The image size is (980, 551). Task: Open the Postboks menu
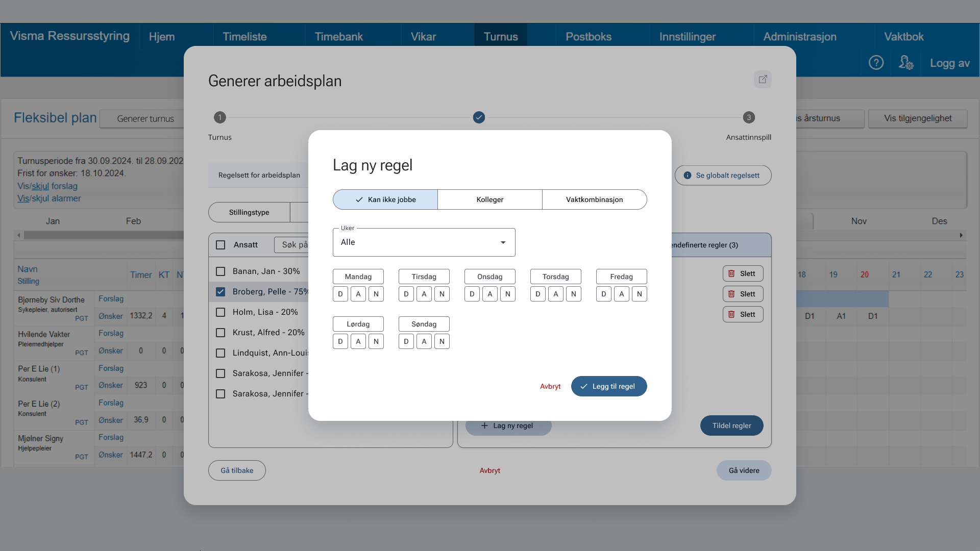click(589, 37)
